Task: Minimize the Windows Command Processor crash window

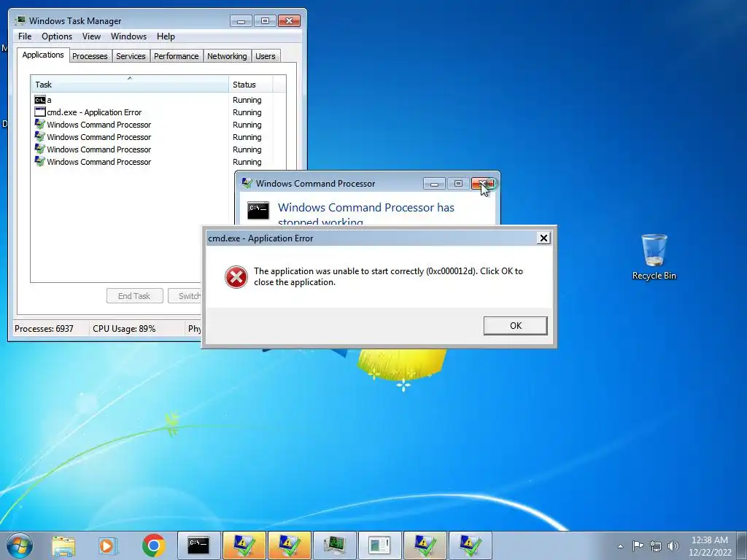Action: point(434,183)
